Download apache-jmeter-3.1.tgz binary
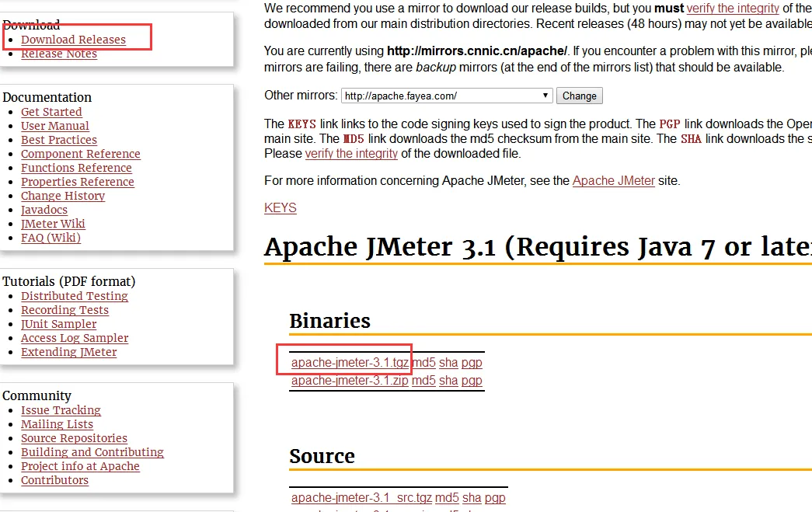Image resolution: width=812 pixels, height=512 pixels. (x=350, y=362)
